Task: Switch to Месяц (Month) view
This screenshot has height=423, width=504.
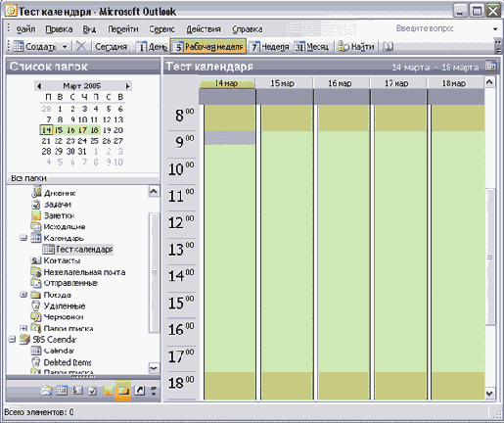Action: click(312, 47)
